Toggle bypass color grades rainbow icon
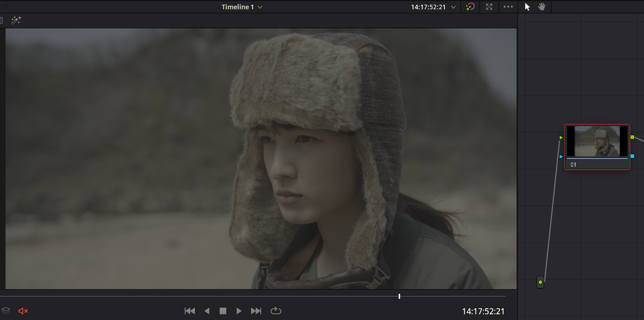Screen dimensions: 644x320 (470, 7)
